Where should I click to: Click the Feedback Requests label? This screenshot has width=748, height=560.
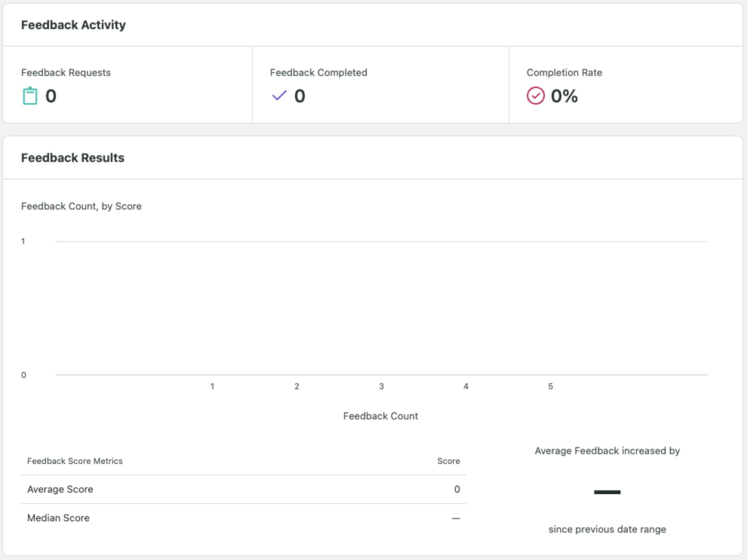coord(66,73)
